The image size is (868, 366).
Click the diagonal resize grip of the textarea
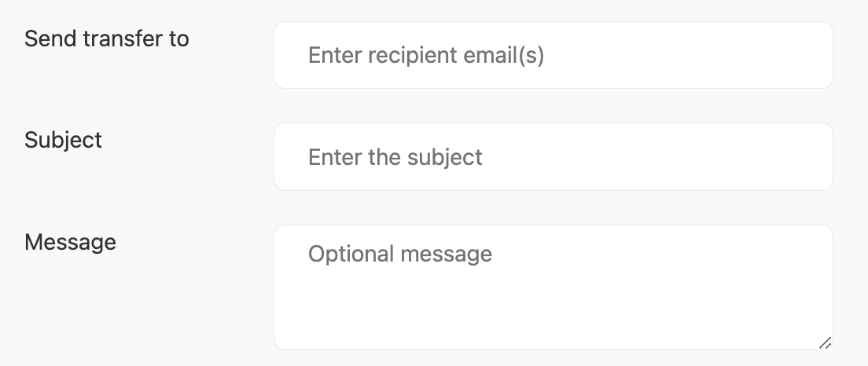[825, 342]
